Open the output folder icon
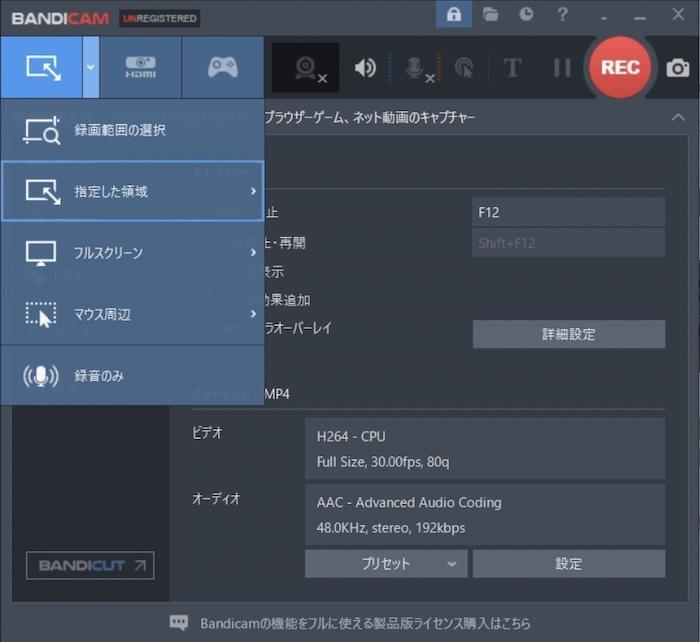Screen dimensions: 700x642 (490, 14)
